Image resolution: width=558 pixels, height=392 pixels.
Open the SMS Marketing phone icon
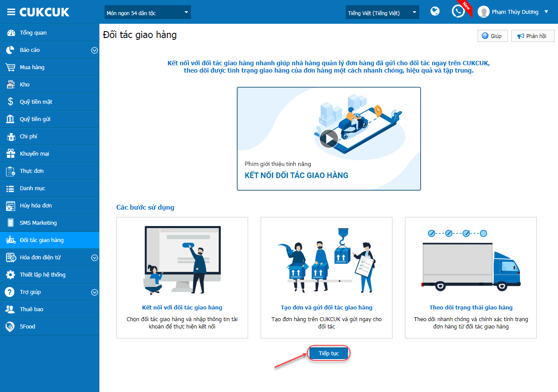coord(10,223)
